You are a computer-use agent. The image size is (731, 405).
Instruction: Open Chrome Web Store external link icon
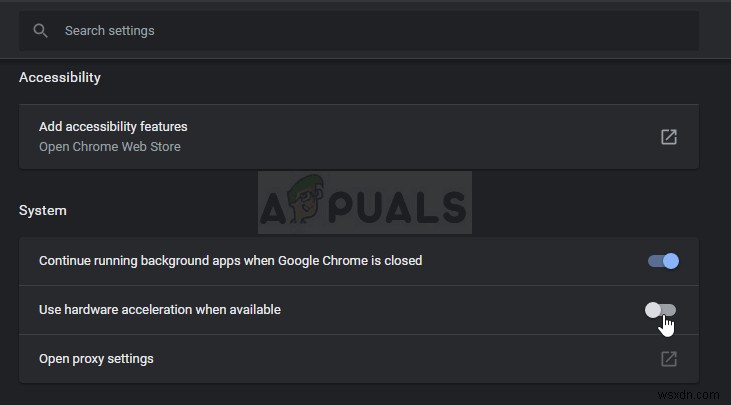(x=669, y=137)
